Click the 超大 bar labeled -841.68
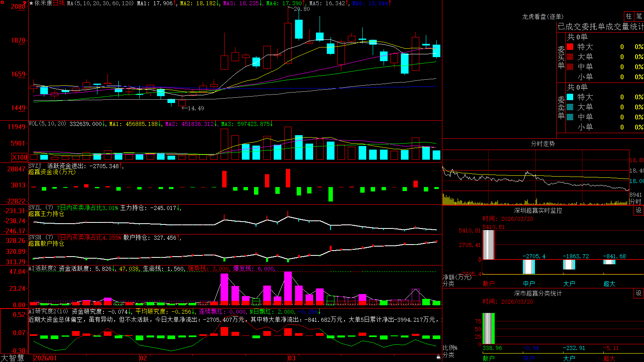Image resolution: width=644 pixels, height=362 pixels. click(x=609, y=262)
